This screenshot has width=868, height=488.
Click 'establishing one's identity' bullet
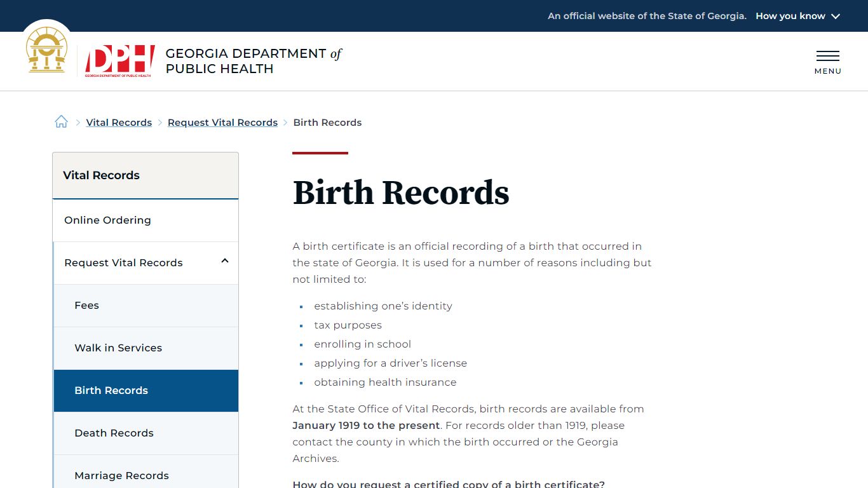click(x=383, y=306)
